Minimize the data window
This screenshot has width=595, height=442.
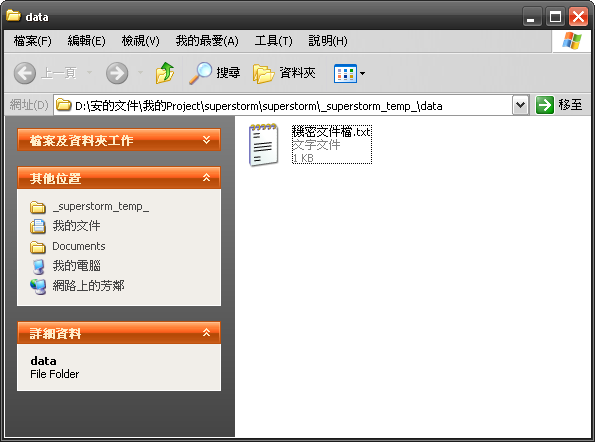click(x=531, y=17)
